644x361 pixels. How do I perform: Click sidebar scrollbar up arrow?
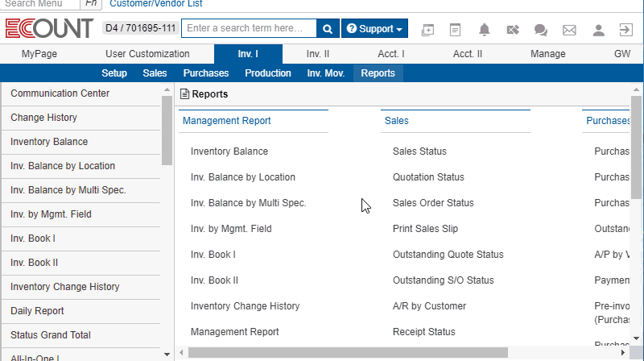click(x=167, y=89)
